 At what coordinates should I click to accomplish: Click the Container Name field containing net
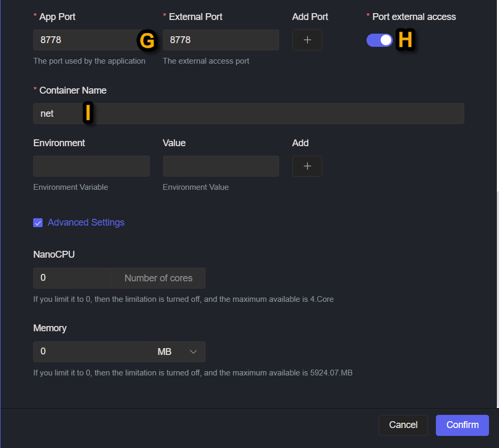tap(249, 114)
